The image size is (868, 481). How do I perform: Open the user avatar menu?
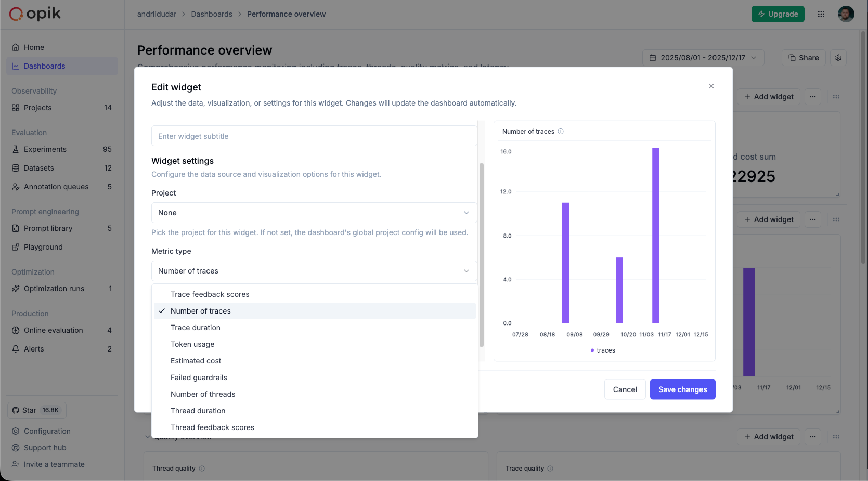tap(846, 14)
